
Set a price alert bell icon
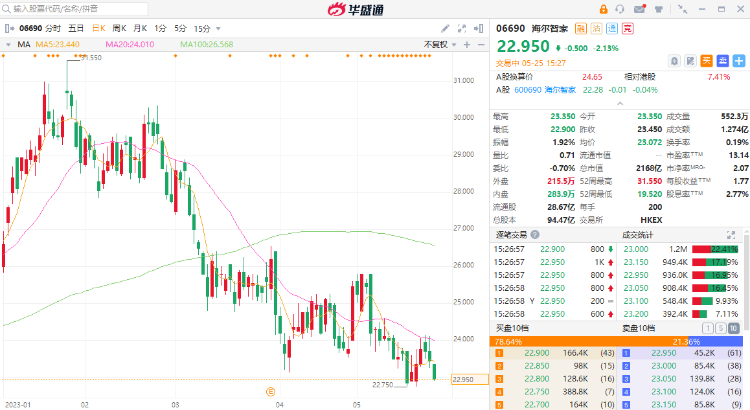(674, 61)
